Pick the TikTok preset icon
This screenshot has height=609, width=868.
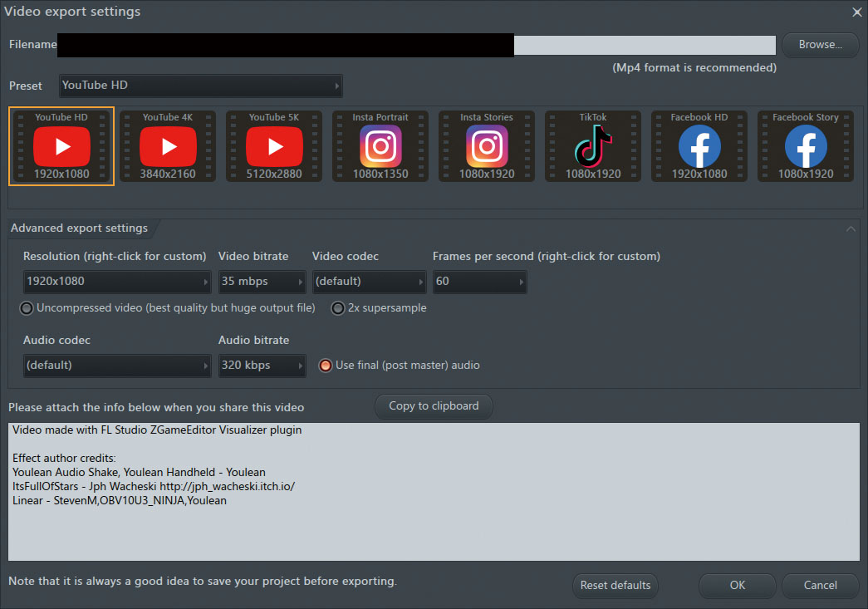tap(593, 146)
